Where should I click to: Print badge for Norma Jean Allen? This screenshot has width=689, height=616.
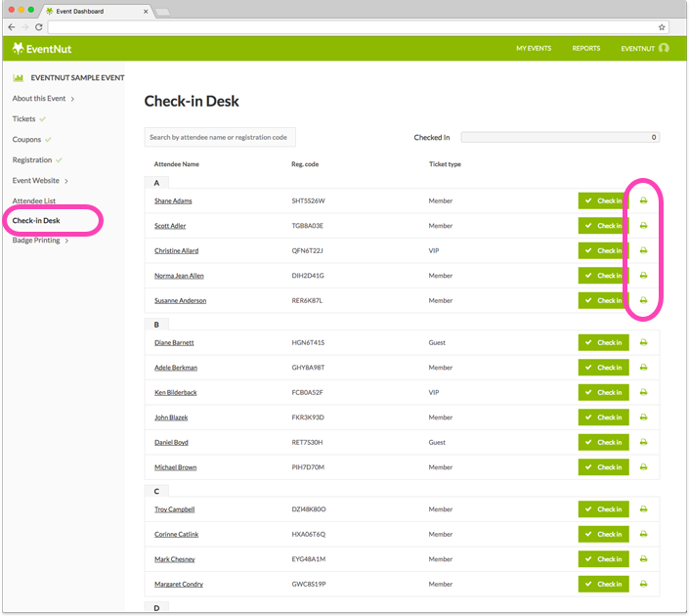point(643,275)
